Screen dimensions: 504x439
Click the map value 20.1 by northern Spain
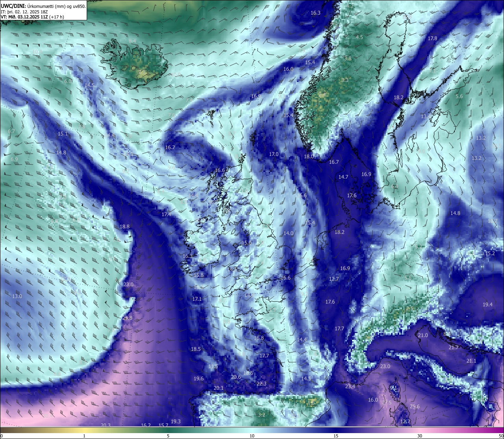point(219,388)
